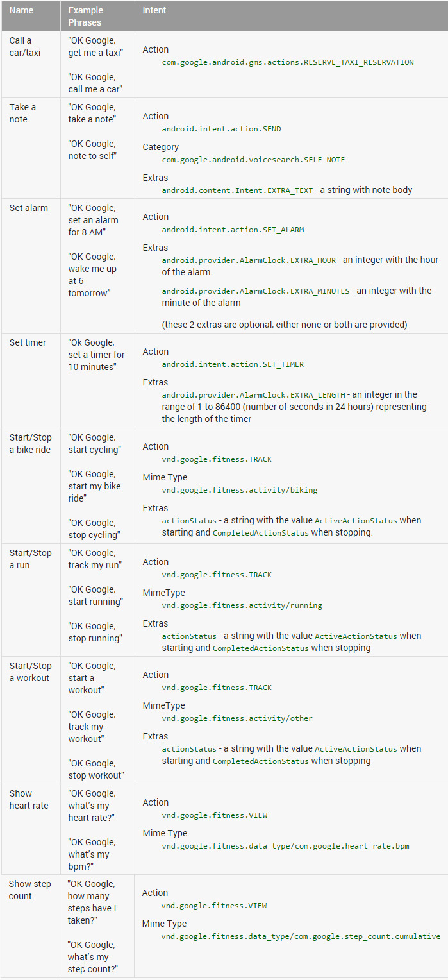Click the activity/other mime type code
Screen dimensions: 448x980
point(237,718)
